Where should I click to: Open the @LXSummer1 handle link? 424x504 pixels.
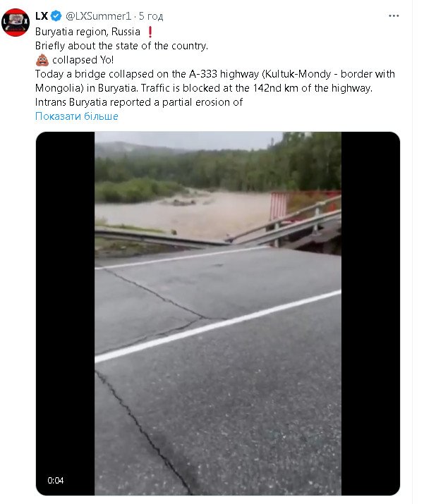pos(99,16)
